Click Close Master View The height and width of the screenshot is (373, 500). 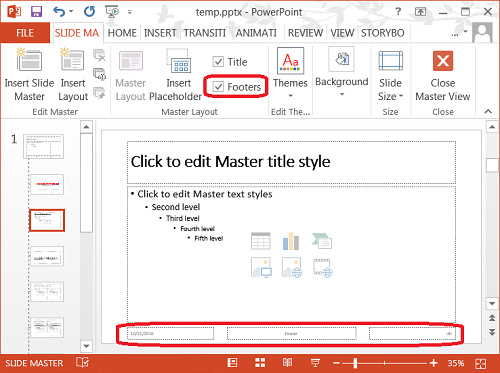pos(443,76)
